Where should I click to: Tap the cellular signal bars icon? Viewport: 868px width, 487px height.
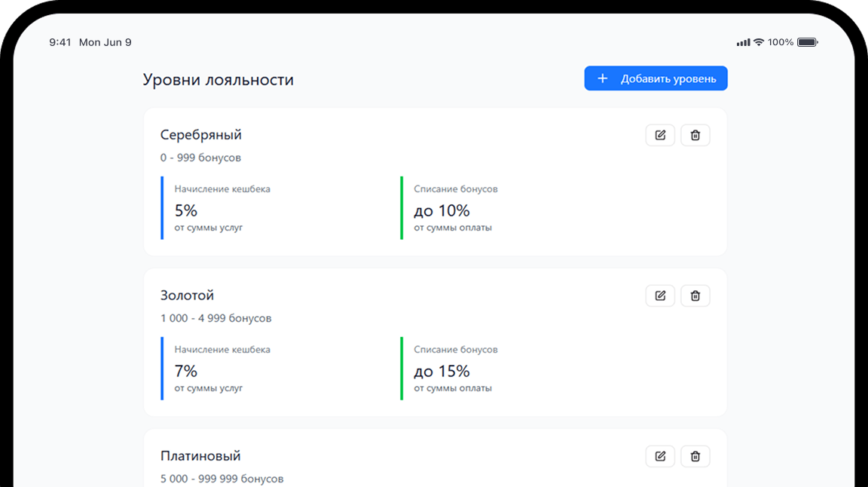[x=743, y=42]
